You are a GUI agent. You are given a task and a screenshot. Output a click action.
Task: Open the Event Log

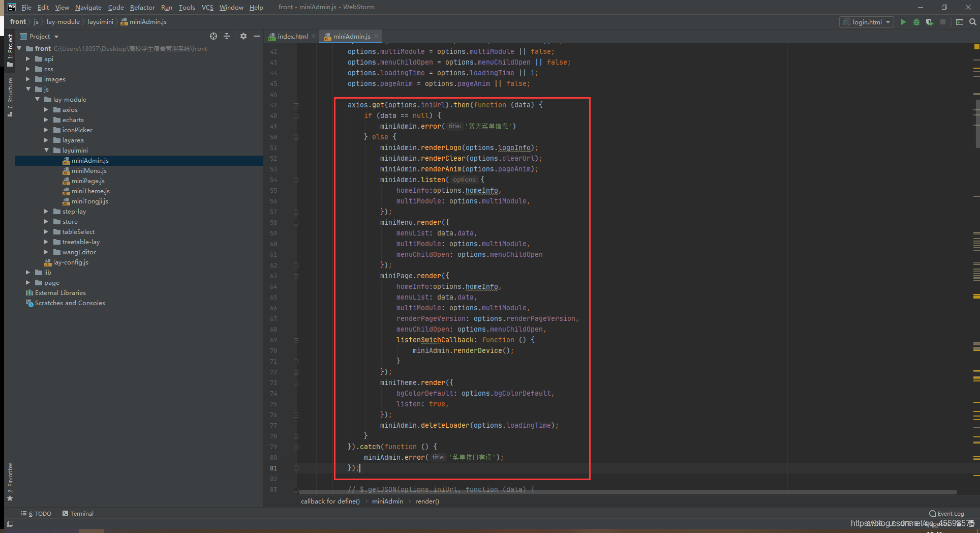point(946,514)
